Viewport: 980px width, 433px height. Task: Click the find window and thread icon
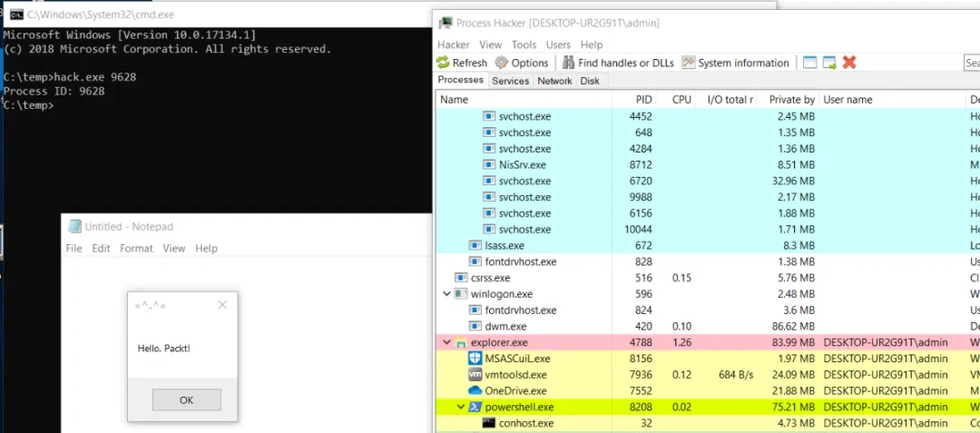829,63
